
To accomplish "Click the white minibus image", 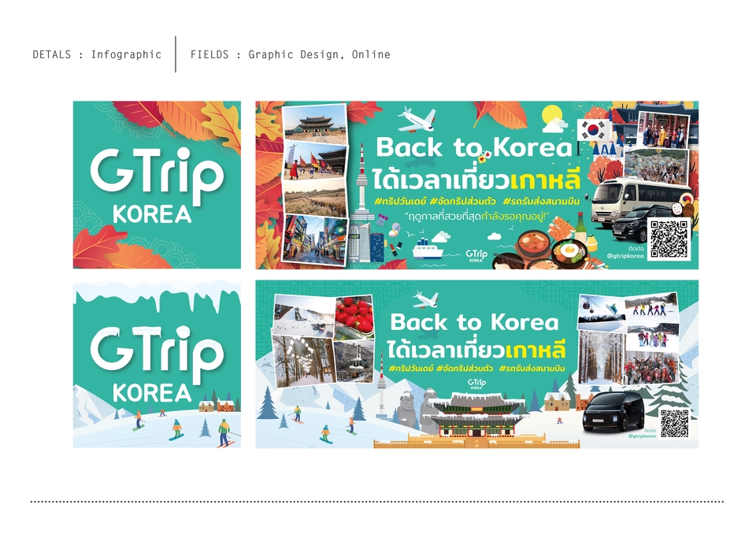I will click(x=631, y=200).
